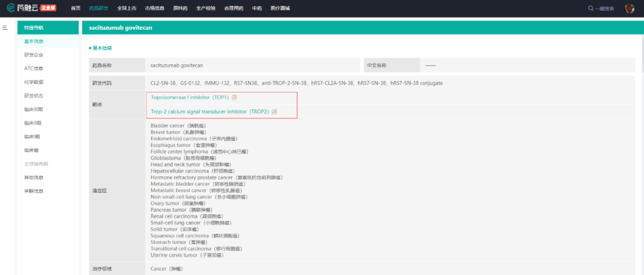Click the user avatar icon
The image size is (644, 275).
629,8
